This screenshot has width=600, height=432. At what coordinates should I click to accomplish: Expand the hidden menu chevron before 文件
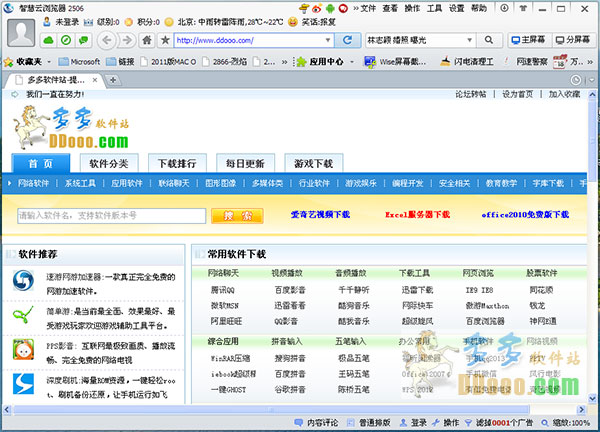tap(356, 8)
